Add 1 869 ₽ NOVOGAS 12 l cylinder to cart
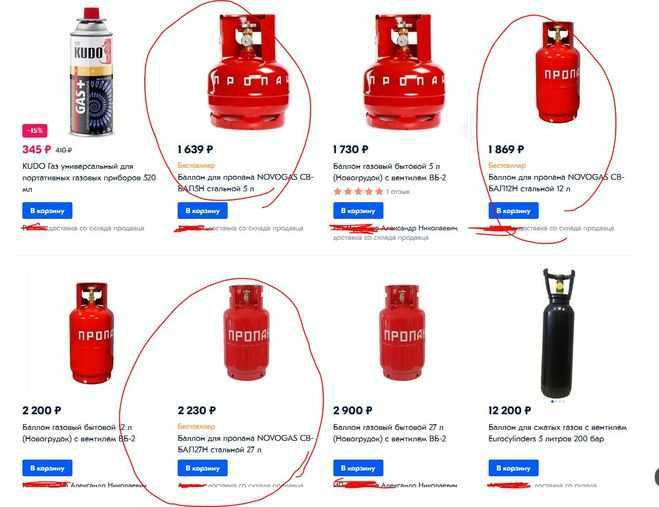This screenshot has width=659, height=507. tap(513, 211)
